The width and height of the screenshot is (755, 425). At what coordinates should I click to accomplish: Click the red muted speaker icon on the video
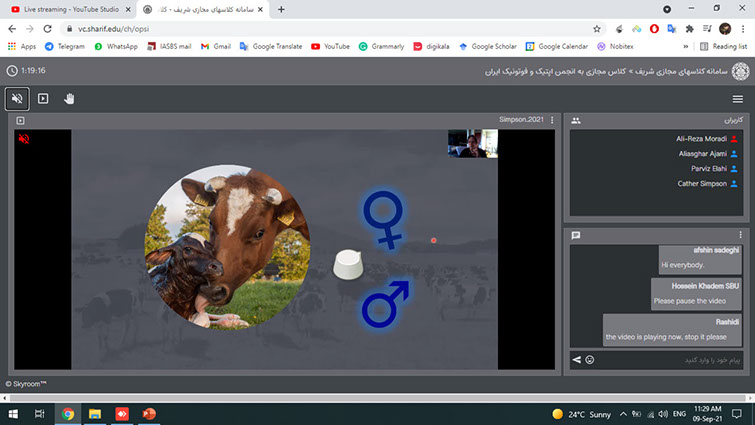point(23,140)
